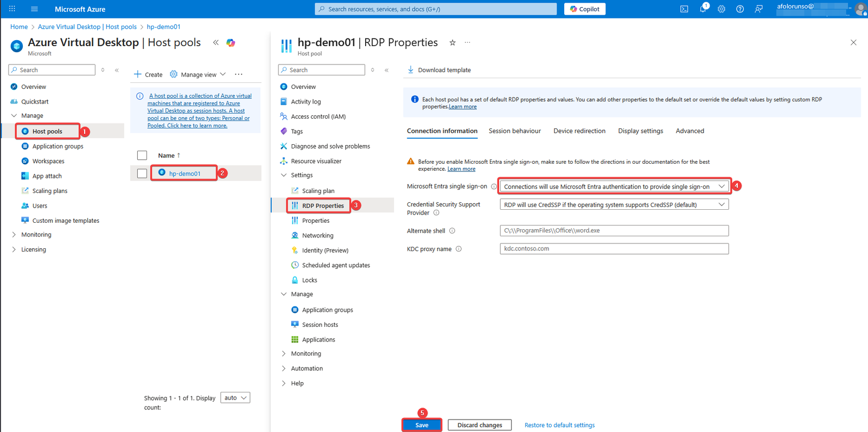Open Microsoft Entra single sign-on dropdown

[614, 186]
